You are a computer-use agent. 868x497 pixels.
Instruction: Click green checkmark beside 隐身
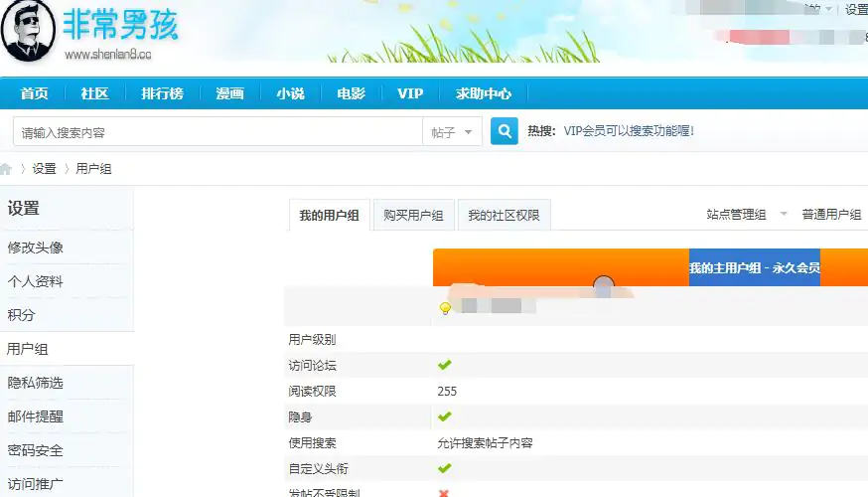[x=445, y=416]
